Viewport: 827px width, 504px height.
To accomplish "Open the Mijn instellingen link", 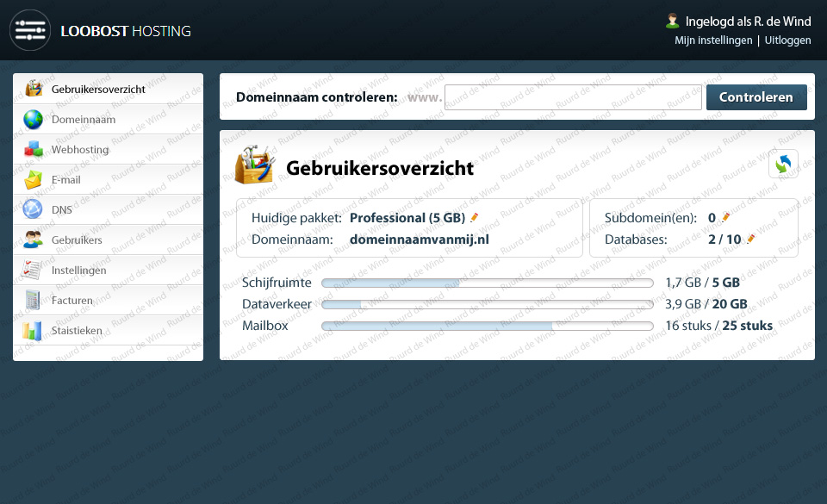I will [713, 40].
